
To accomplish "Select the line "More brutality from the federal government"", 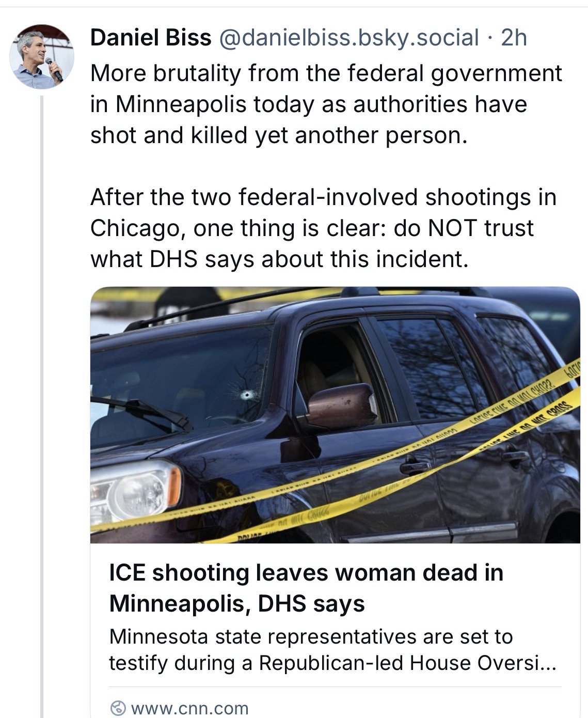I will pyautogui.click(x=326, y=73).
